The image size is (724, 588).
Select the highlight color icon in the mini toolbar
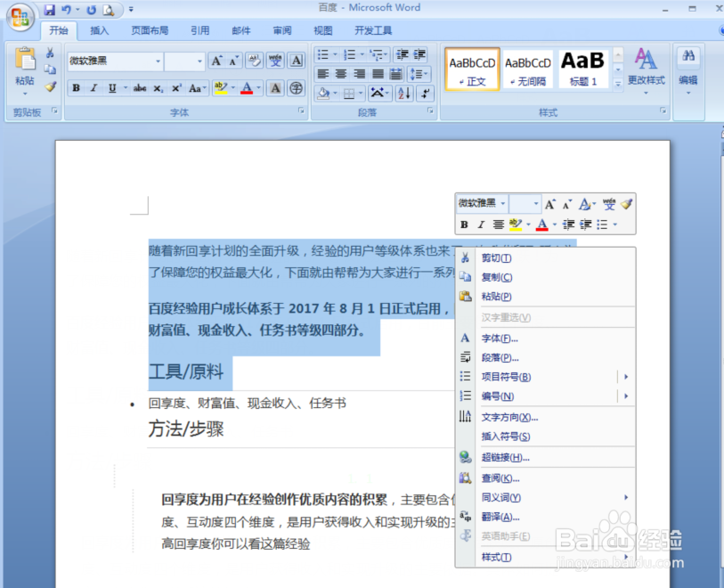tap(517, 224)
